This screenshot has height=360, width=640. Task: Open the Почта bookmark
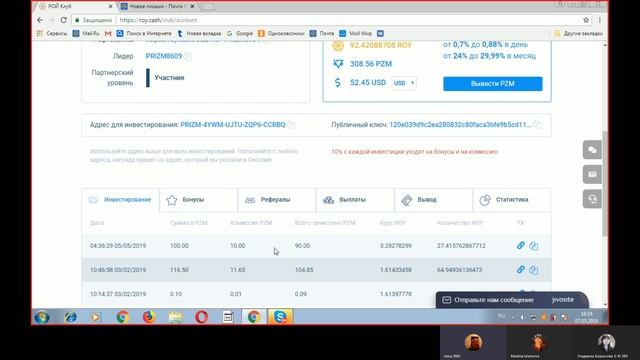322,33
